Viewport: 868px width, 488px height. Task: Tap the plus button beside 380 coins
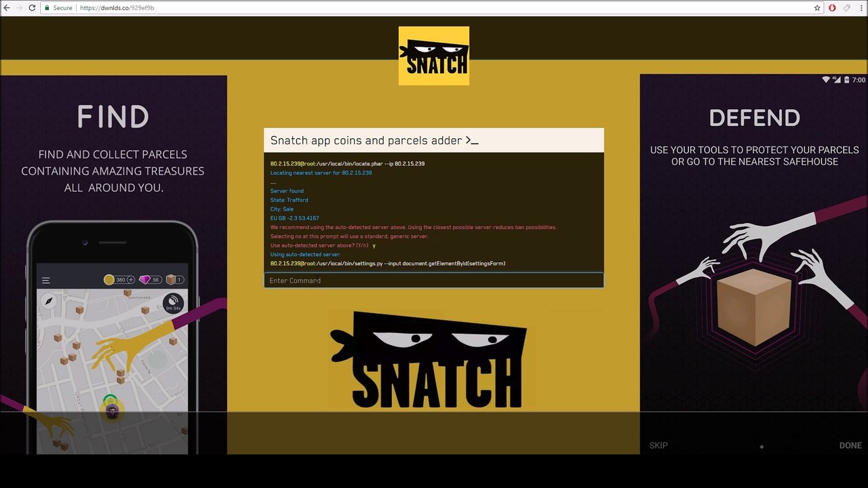131,280
